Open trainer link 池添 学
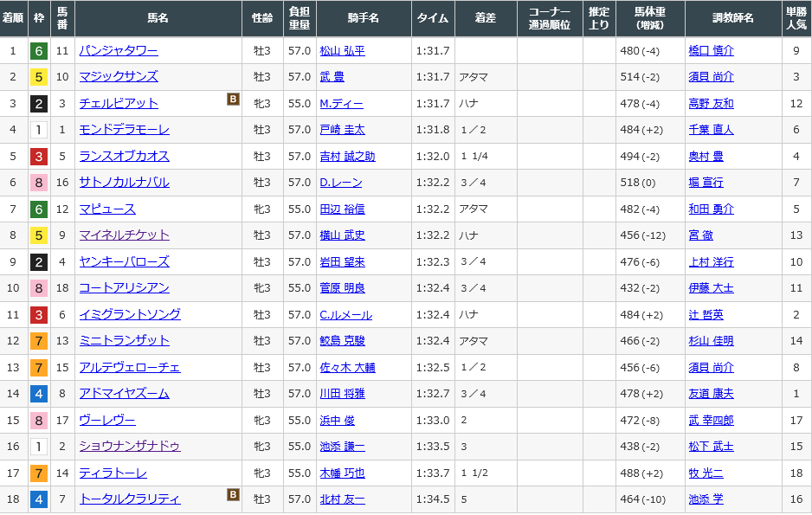812x515 pixels. pyautogui.click(x=706, y=499)
